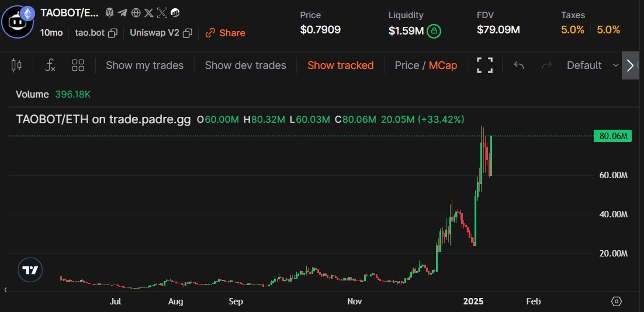Toggle Show dev trades
This screenshot has height=312, width=644.
[245, 65]
